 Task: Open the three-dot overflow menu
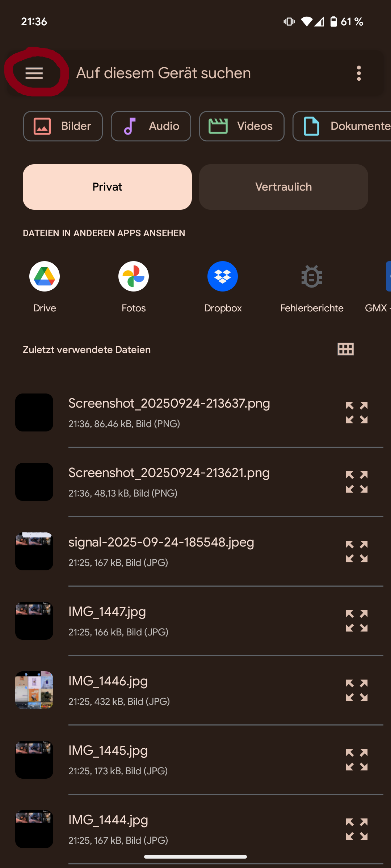(x=358, y=73)
